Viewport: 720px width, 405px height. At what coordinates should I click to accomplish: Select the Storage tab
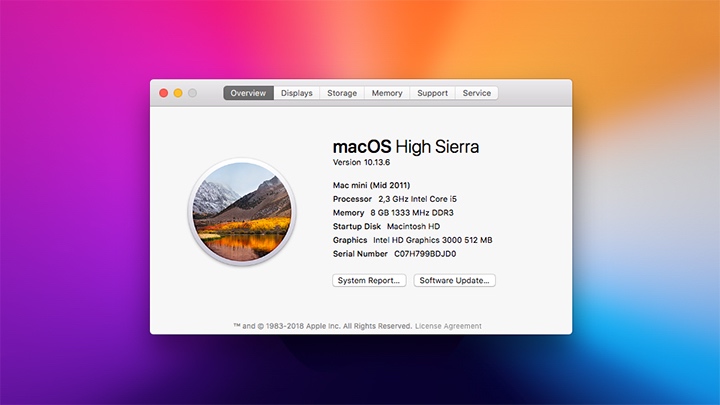tap(342, 93)
